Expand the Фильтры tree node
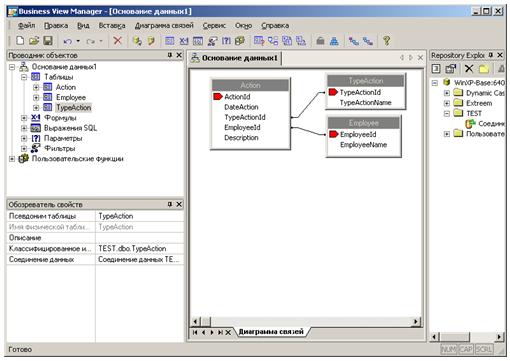Screen dimensions: 510x361 [24, 149]
